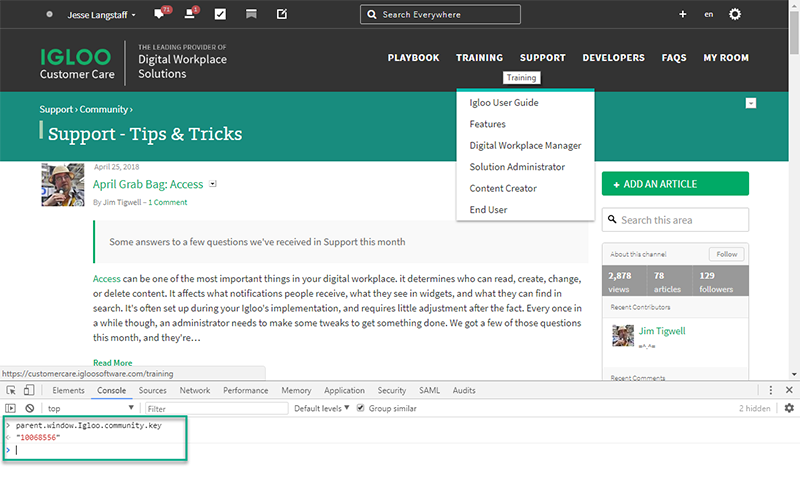Open the April Grab Bag article actions arrow
Image resolution: width=800 pixels, height=497 pixels.
coord(213,184)
